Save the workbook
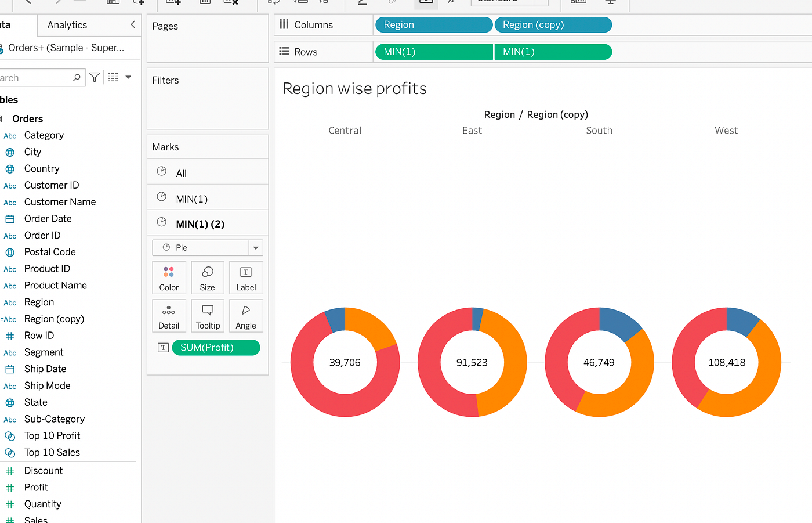The height and width of the screenshot is (523, 812). point(113,2)
